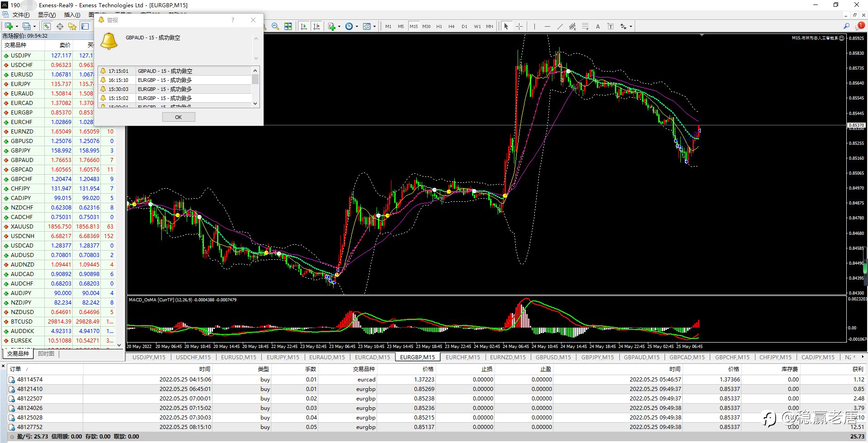Screen dimensions: 868x443
Task: Click the Arrows objects icon
Action: tap(623, 26)
